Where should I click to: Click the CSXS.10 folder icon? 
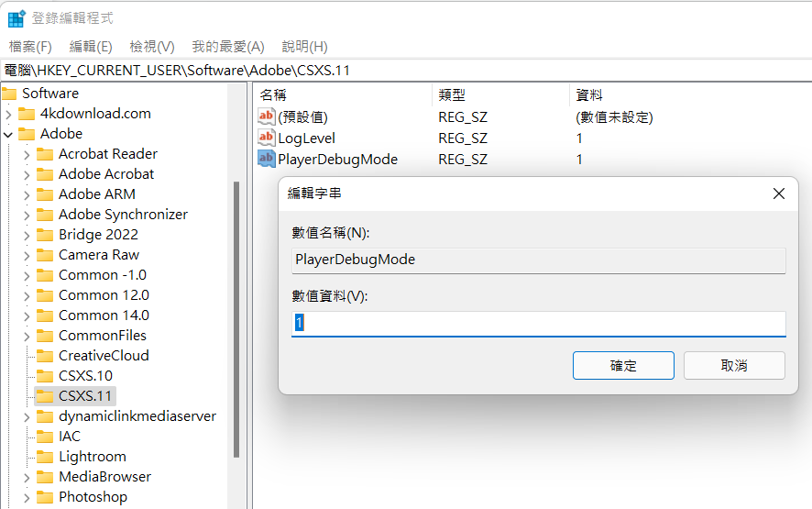(x=45, y=376)
